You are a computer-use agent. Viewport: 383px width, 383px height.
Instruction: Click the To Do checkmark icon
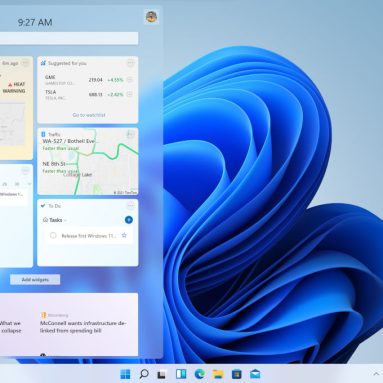pos(43,206)
